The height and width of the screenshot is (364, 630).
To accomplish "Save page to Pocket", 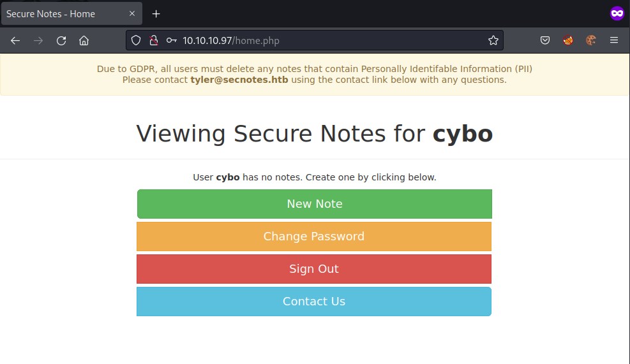I will 545,40.
